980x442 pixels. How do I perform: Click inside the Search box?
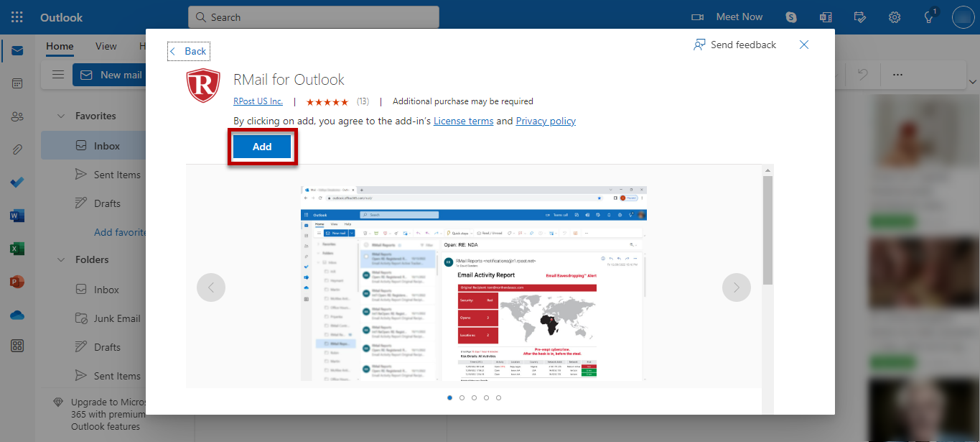pos(313,17)
